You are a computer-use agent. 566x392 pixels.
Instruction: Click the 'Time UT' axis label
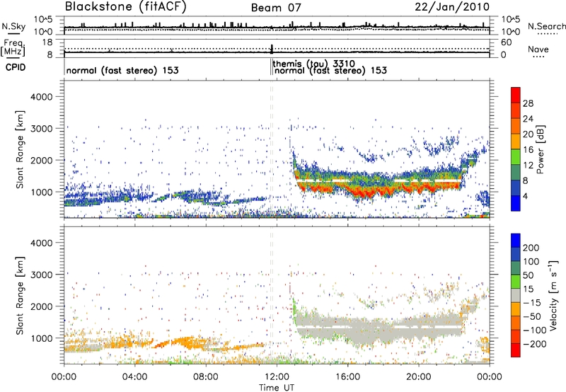[x=277, y=388]
